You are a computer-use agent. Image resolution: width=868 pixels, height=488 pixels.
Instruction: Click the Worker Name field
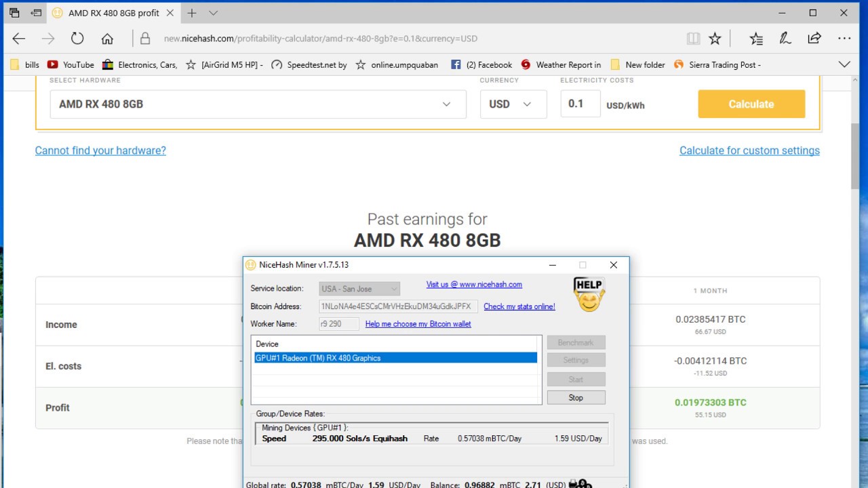point(339,324)
